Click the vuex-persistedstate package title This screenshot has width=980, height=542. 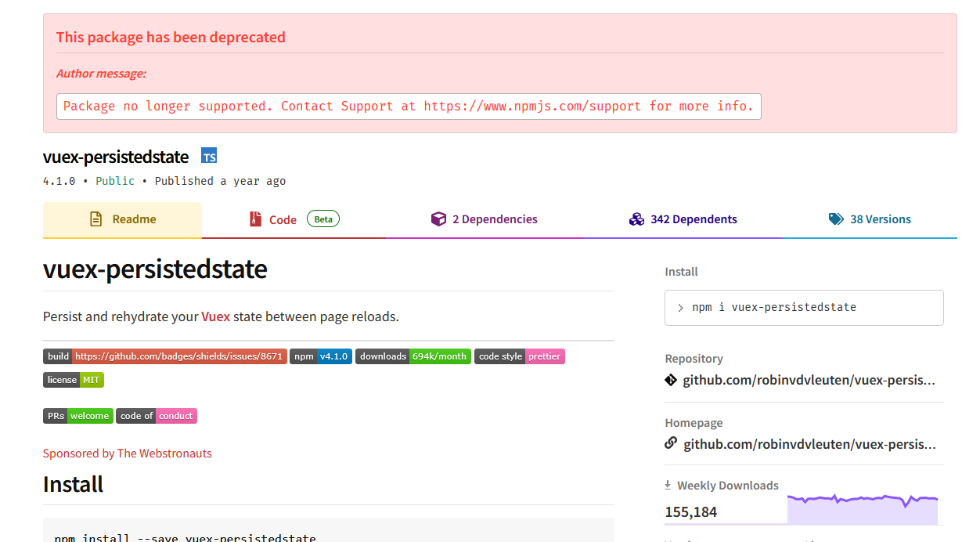(x=116, y=157)
